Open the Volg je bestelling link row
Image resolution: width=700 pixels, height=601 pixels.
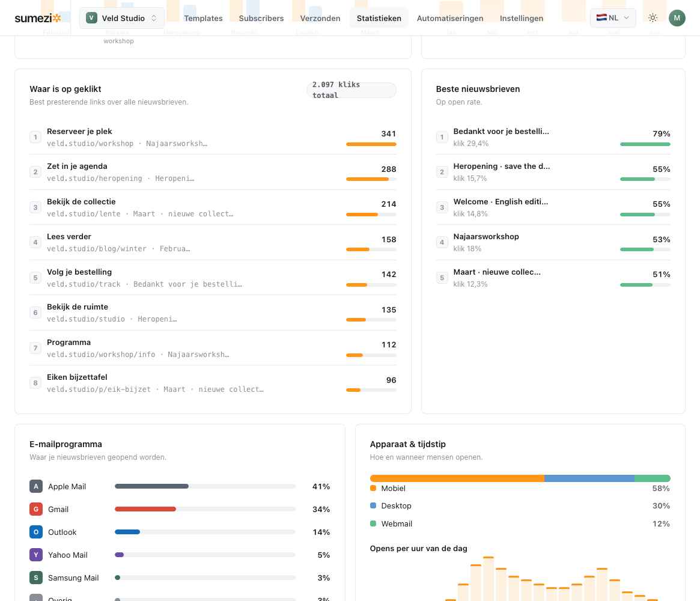click(213, 278)
